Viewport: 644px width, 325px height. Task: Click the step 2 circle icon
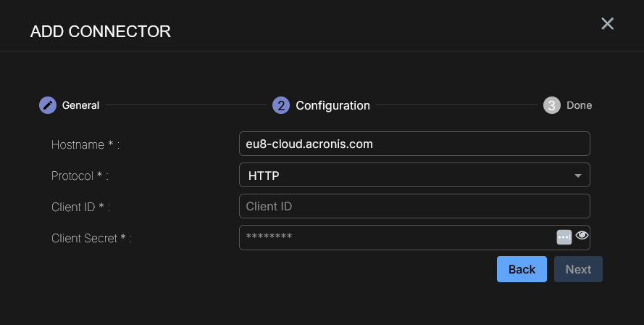pos(281,105)
